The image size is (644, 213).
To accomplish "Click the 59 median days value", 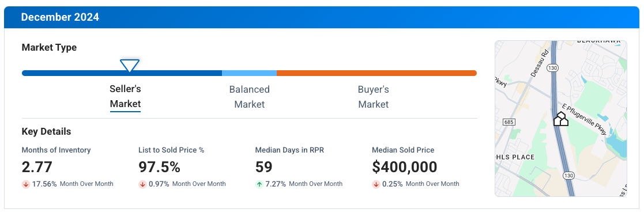I will coord(263,167).
